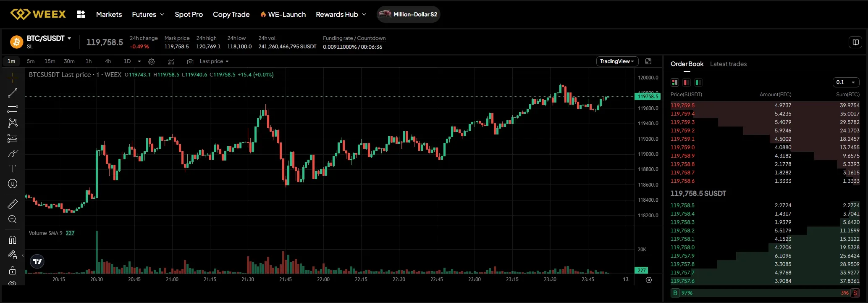Click Funding rate / Countdown label
Image resolution: width=868 pixels, height=303 pixels.
354,38
